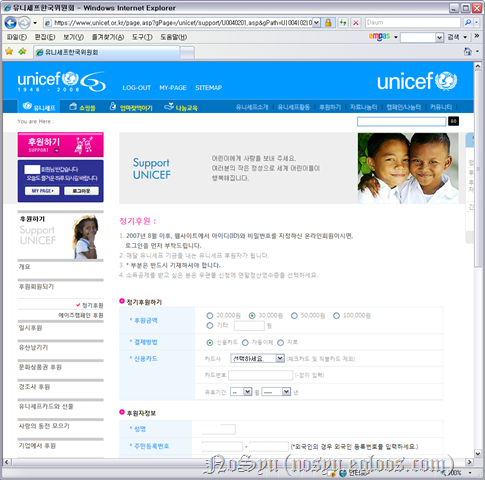The width and height of the screenshot is (485, 480).
Task: Select the 30,000원 donation radio button
Action: point(252,315)
